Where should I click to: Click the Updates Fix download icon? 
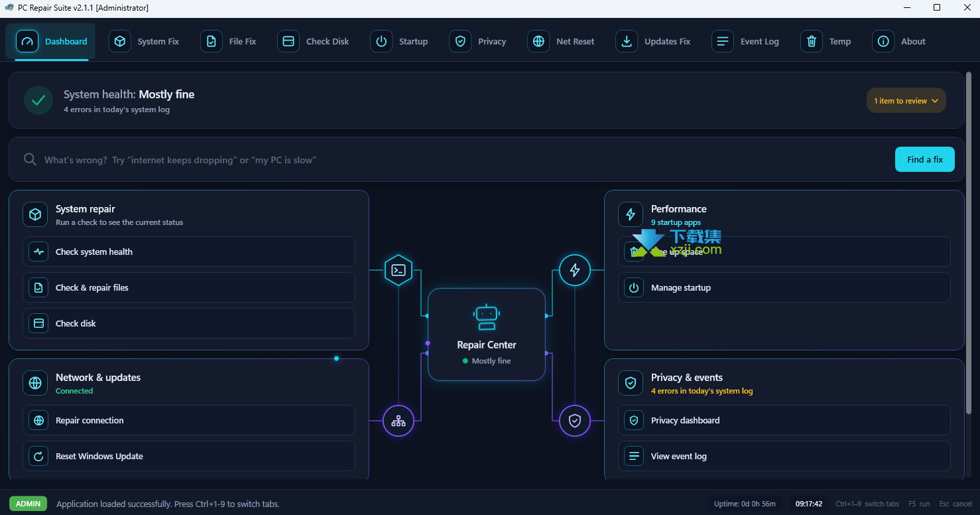(626, 41)
